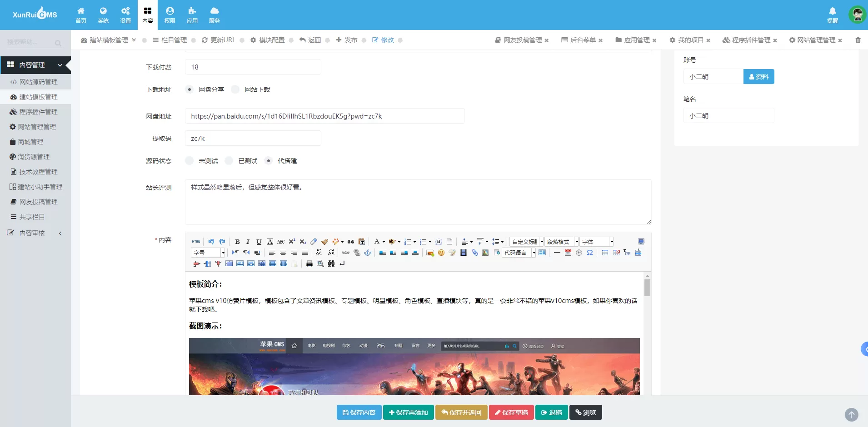
Task: Click the 网盘地址 URL input field
Action: (324, 116)
